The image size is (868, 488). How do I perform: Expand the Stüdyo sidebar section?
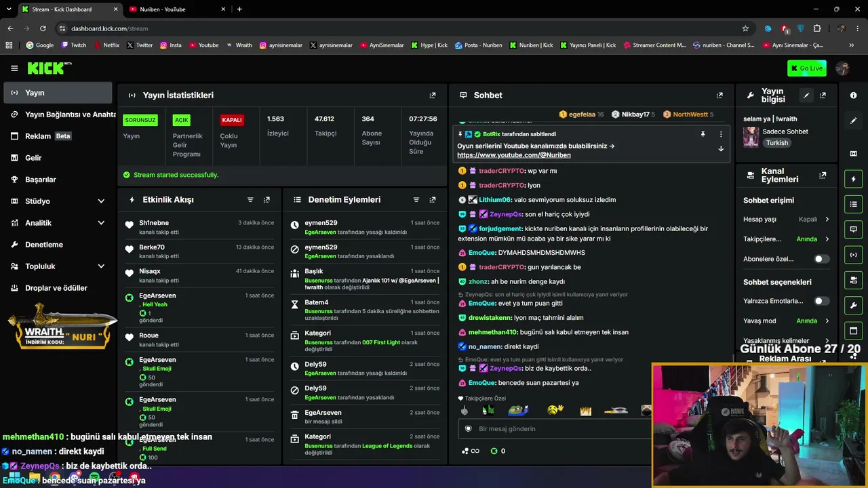pyautogui.click(x=101, y=201)
